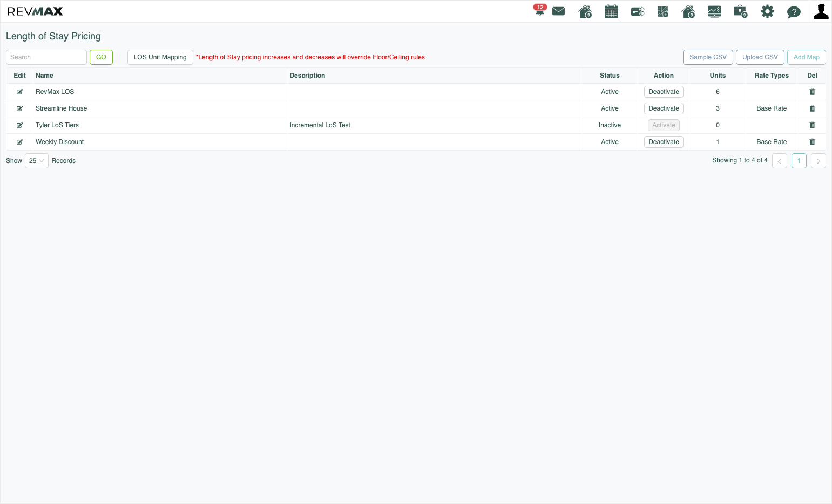Click the Rate Types column header
The width and height of the screenshot is (832, 504).
pos(772,76)
